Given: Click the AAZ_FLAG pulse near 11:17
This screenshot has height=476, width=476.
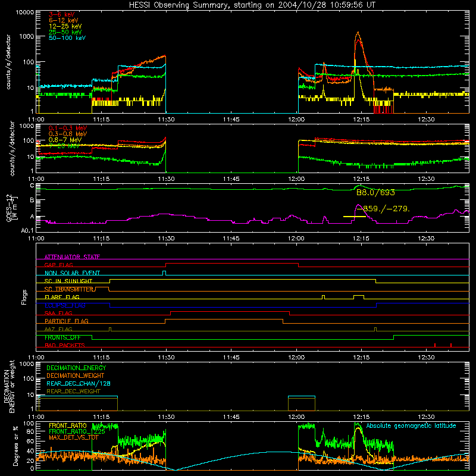Looking at the screenshot, I should 110,329.
